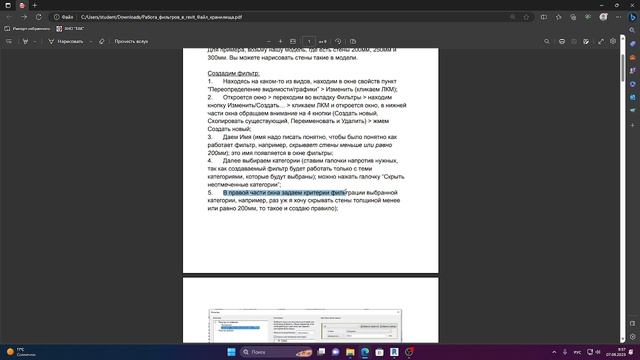The height and width of the screenshot is (360, 640).
Task: Zoom out with the minus button
Action: tap(268, 41)
